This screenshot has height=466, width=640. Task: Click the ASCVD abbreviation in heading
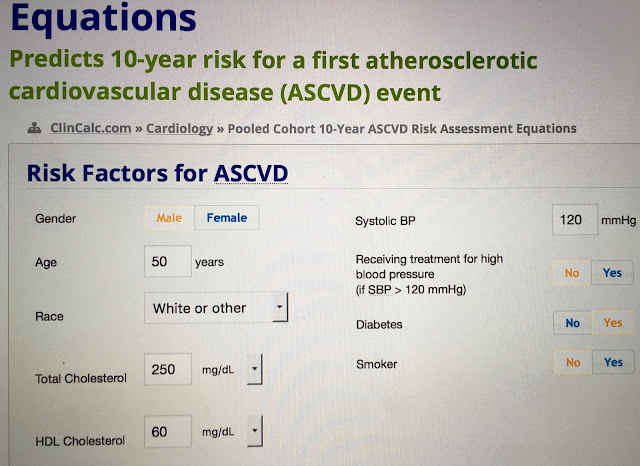(251, 173)
